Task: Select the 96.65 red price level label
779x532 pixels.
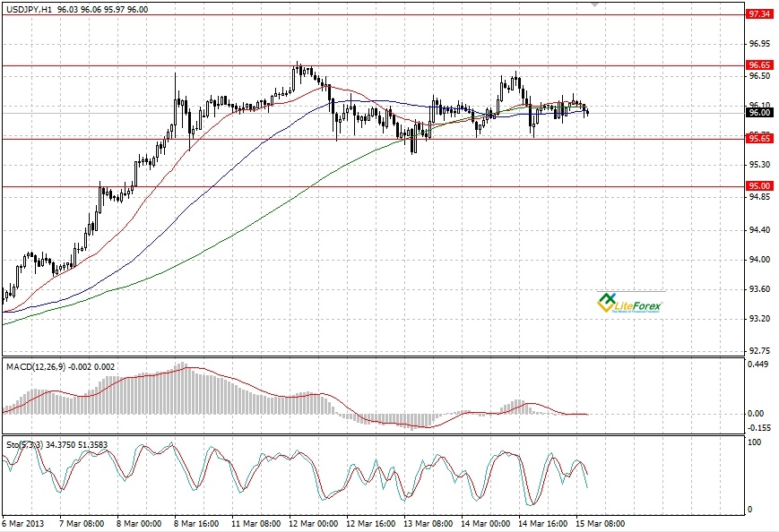Action: [759, 65]
